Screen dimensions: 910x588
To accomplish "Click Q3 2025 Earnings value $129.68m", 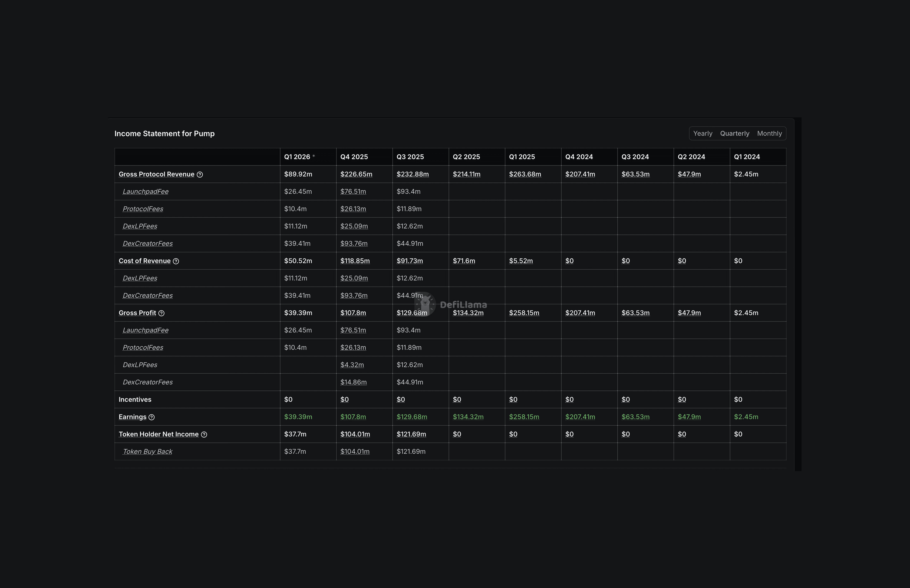I will [412, 417].
